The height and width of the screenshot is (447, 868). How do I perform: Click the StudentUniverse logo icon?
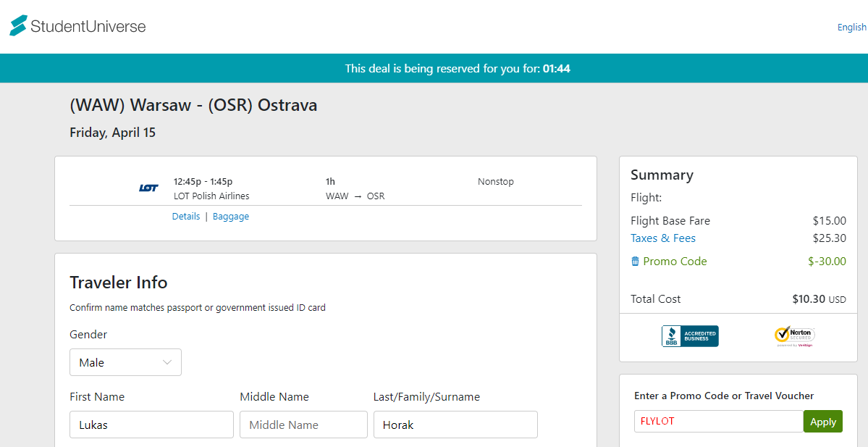[18, 25]
